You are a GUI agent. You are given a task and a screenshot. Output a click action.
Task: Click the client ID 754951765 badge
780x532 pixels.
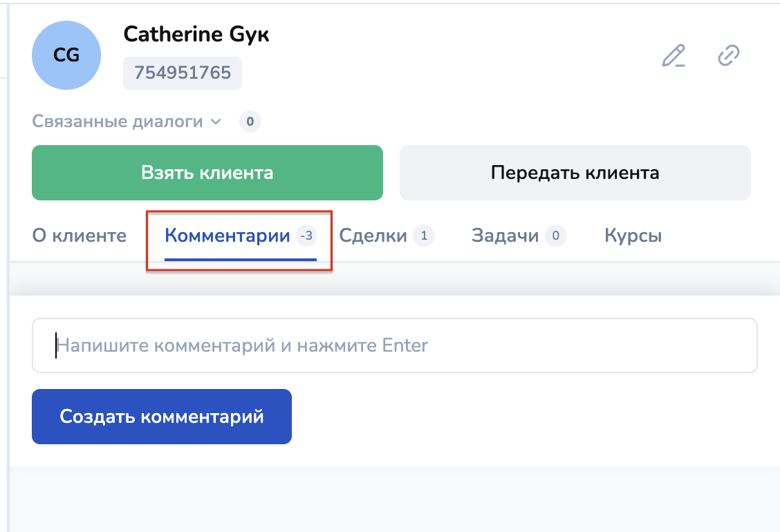point(183,73)
